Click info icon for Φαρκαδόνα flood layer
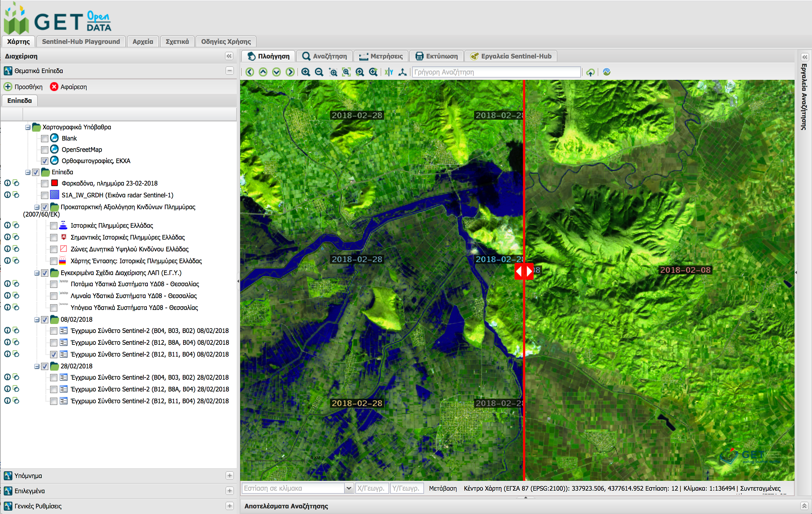 coord(7,183)
